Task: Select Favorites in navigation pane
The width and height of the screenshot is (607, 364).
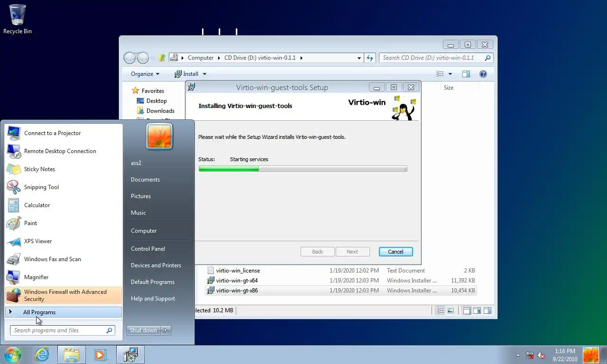Action: 148,91
